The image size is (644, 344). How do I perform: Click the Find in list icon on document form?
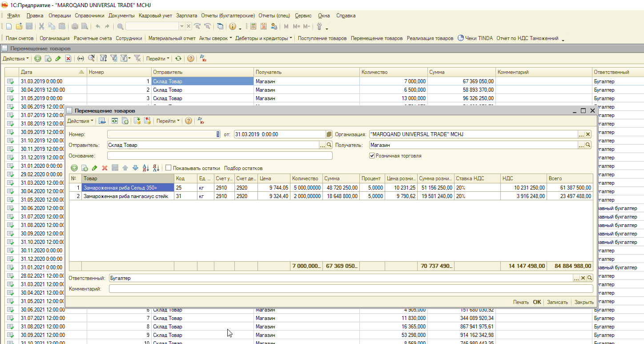coord(102,121)
